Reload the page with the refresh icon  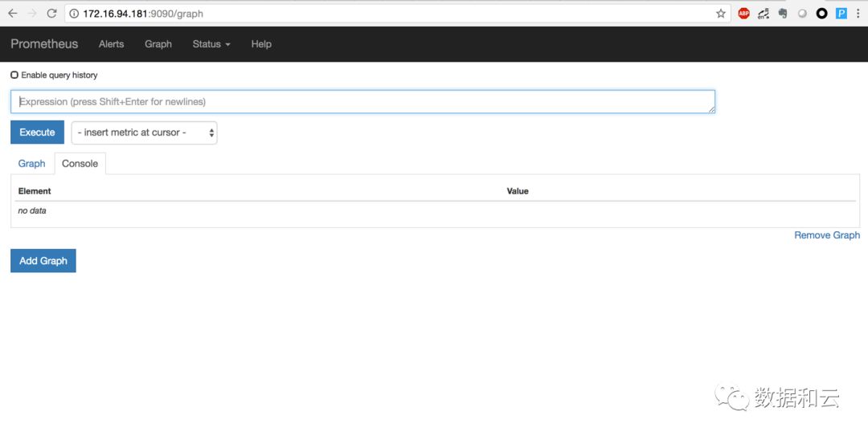click(52, 14)
